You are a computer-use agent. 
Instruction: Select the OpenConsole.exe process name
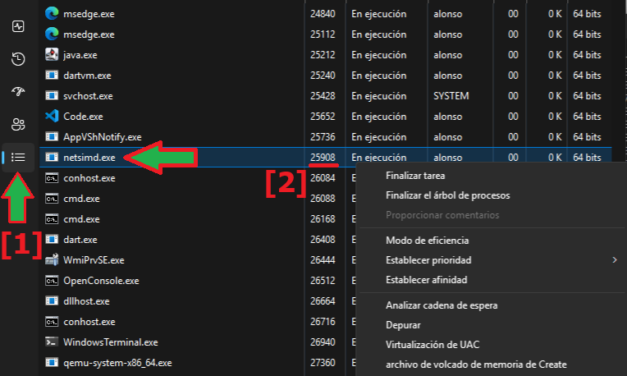coord(101,281)
